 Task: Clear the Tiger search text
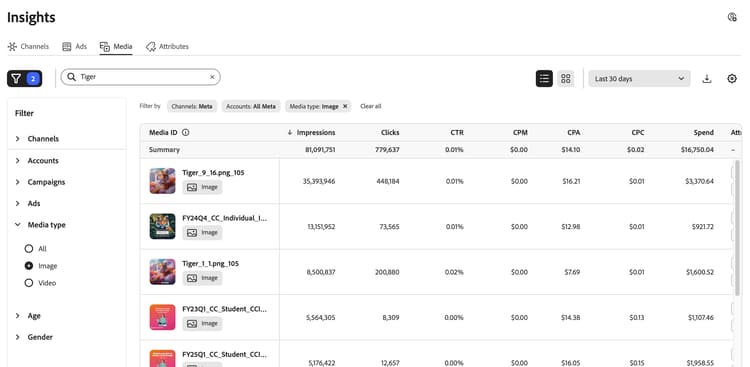click(212, 77)
